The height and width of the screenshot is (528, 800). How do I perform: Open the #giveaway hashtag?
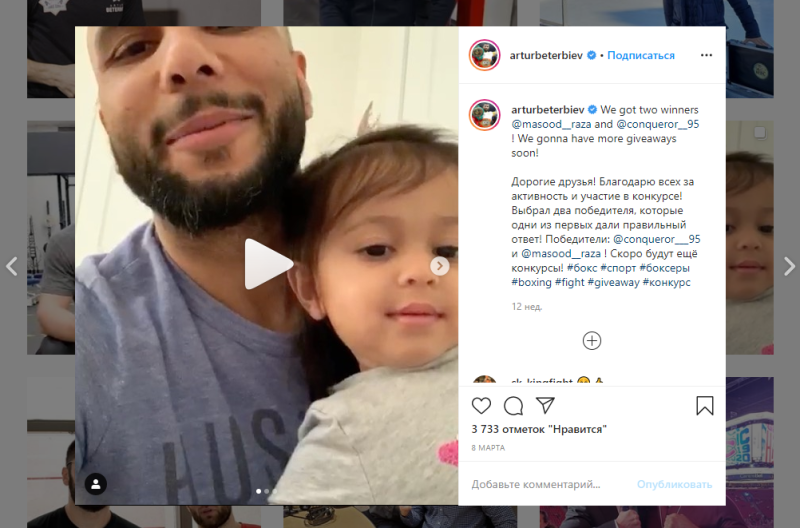(613, 282)
